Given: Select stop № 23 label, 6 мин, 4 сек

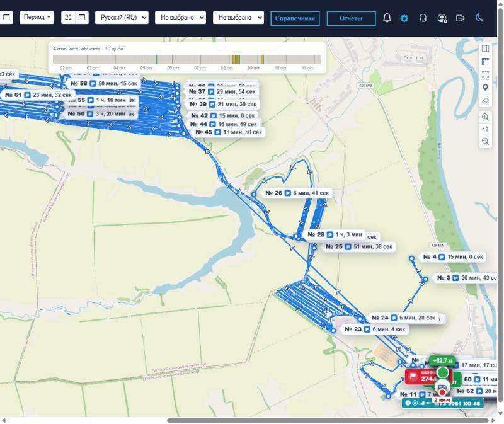Looking at the screenshot, I should point(375,329).
